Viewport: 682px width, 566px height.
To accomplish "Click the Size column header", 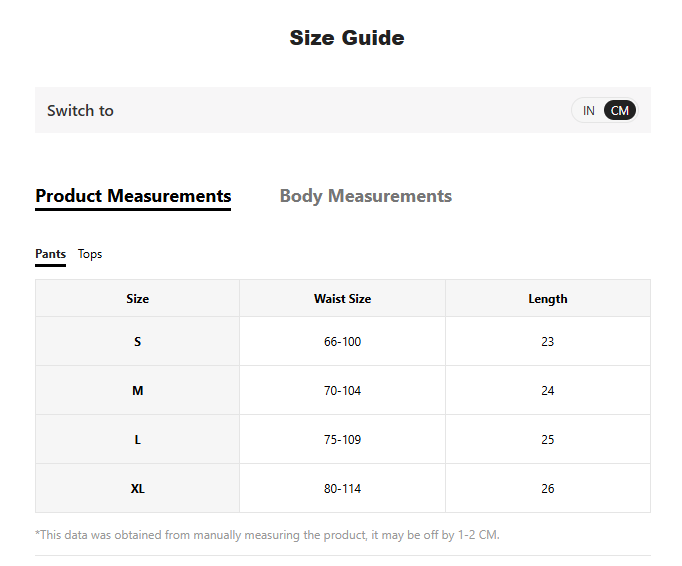I will pyautogui.click(x=138, y=299).
